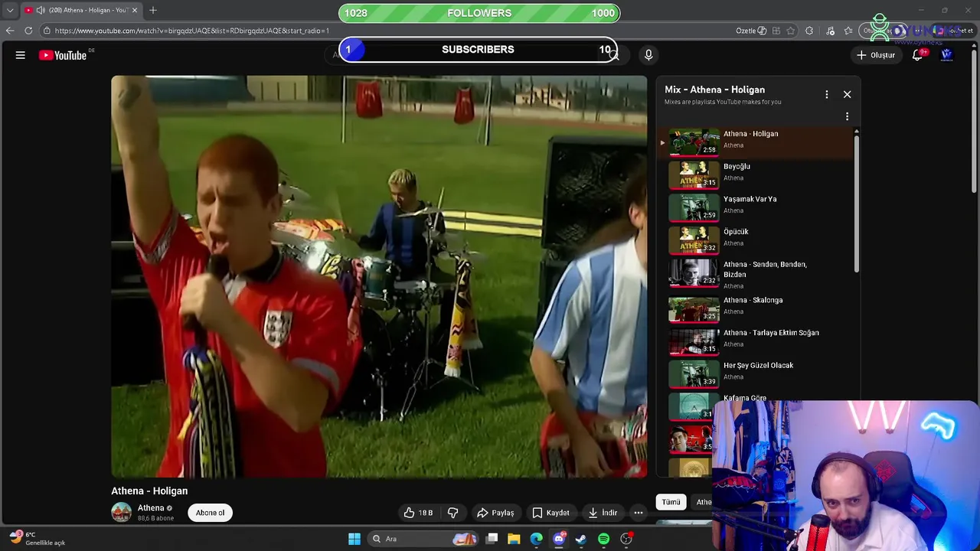Open the media control music icon
Screen dimensions: 980x551
tap(831, 31)
